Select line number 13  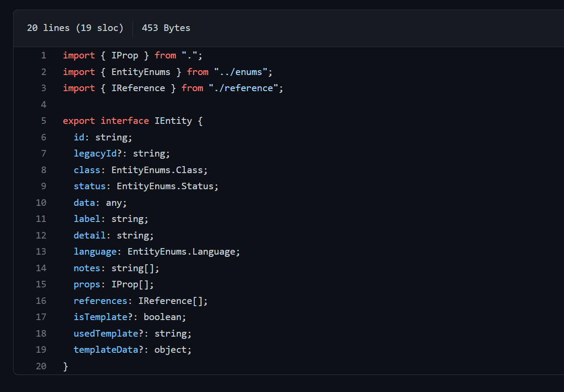tap(41, 252)
